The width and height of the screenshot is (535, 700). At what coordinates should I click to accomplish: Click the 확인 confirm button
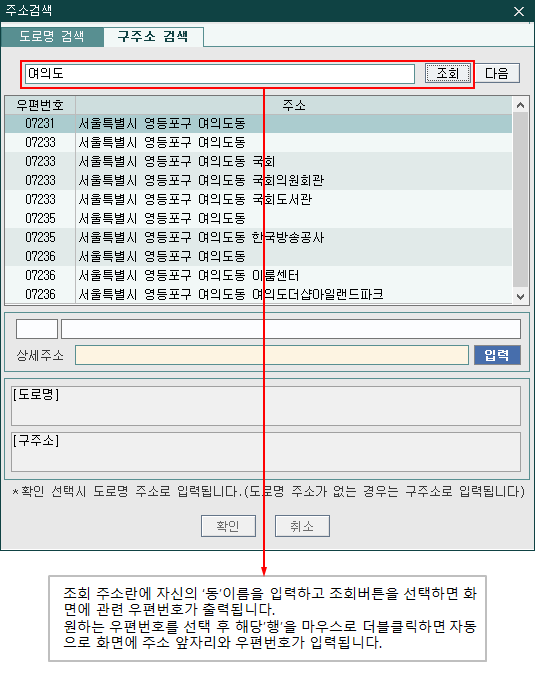tap(228, 526)
